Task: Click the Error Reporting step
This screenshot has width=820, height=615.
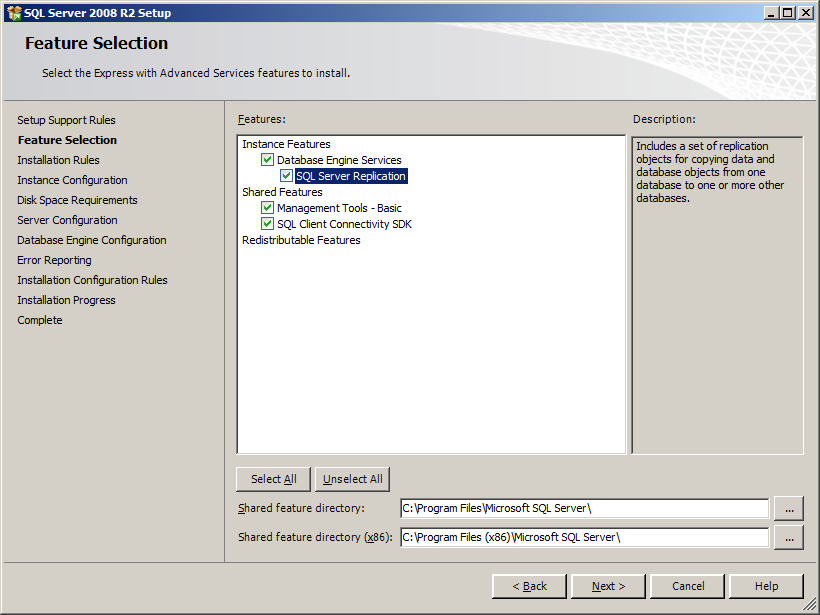Action: click(54, 260)
